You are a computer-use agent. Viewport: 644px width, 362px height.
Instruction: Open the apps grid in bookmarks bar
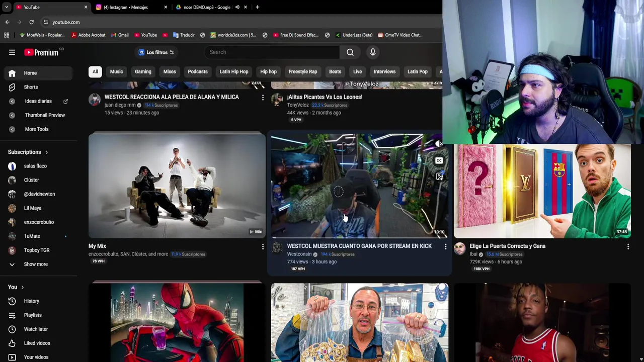tap(7, 35)
